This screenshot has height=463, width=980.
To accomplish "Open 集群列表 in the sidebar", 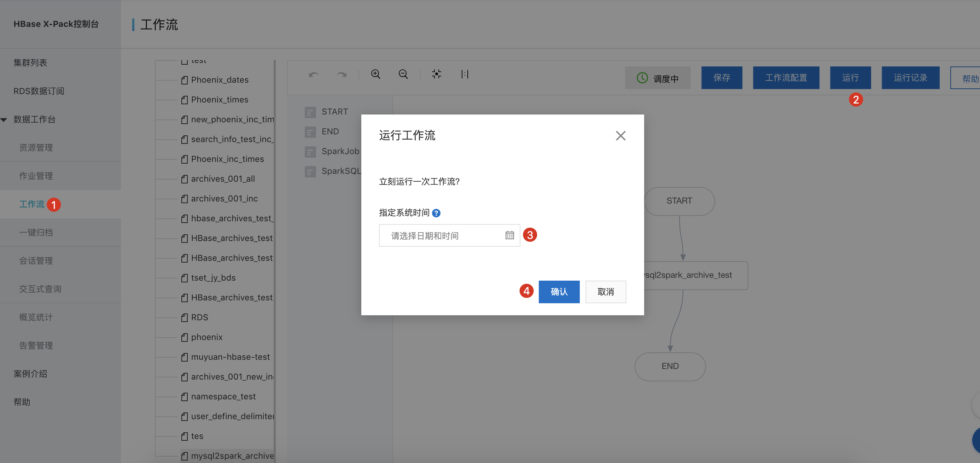I will coord(30,63).
